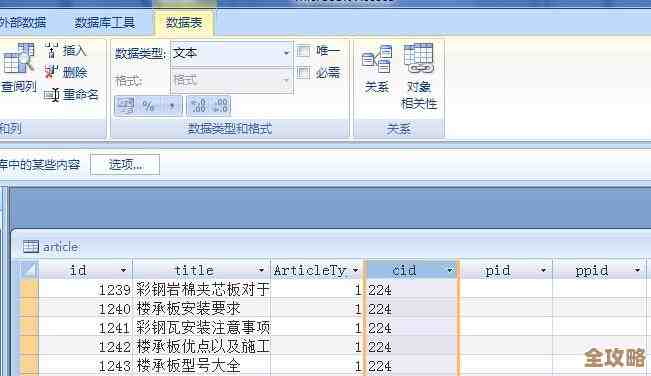
Task: Switch to the Database Tools (数据库工具) tab
Action: [x=105, y=22]
